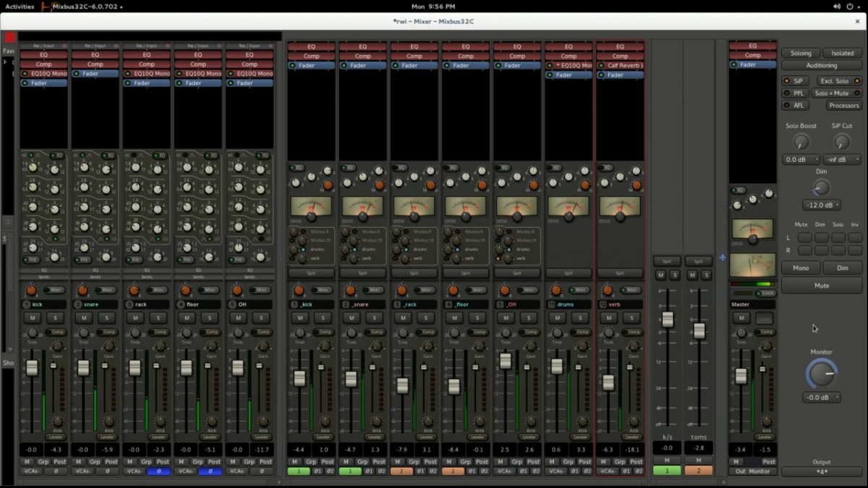Solo the snare input channel
The width and height of the screenshot is (868, 488).
(107, 318)
